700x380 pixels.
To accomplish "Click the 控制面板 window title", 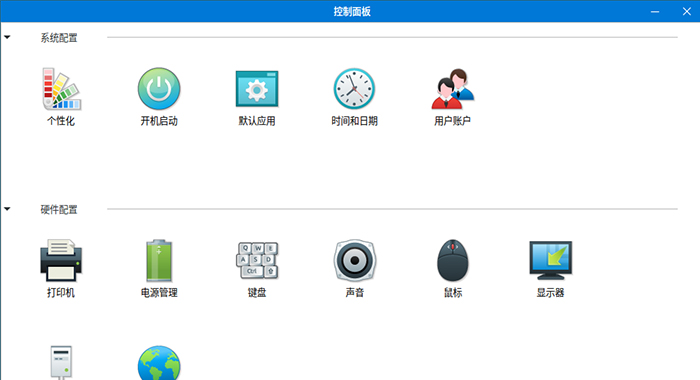I will (x=352, y=11).
